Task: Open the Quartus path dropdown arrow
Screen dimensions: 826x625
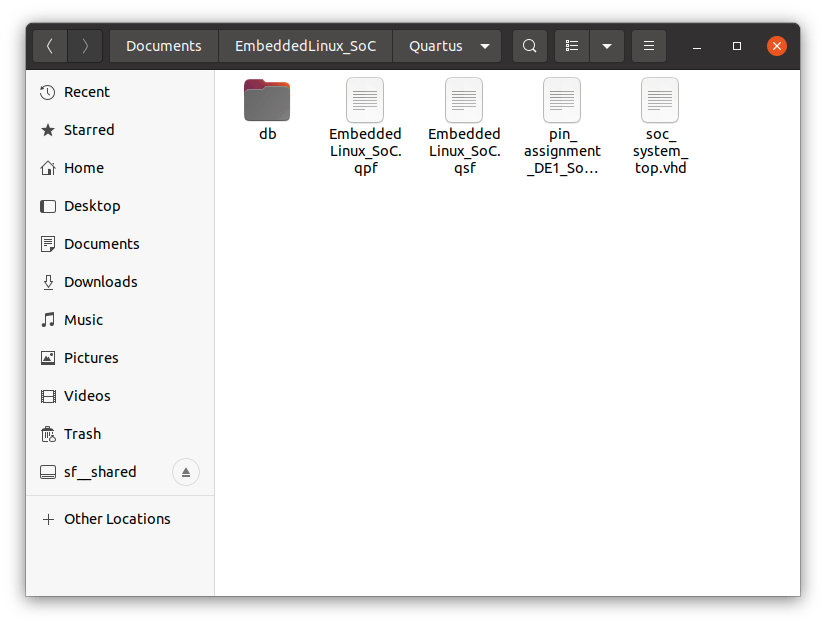Action: pyautogui.click(x=484, y=45)
